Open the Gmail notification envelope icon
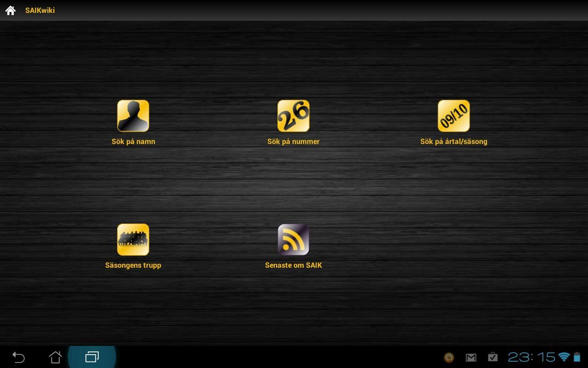Viewport: 588px width, 368px height. [x=471, y=357]
